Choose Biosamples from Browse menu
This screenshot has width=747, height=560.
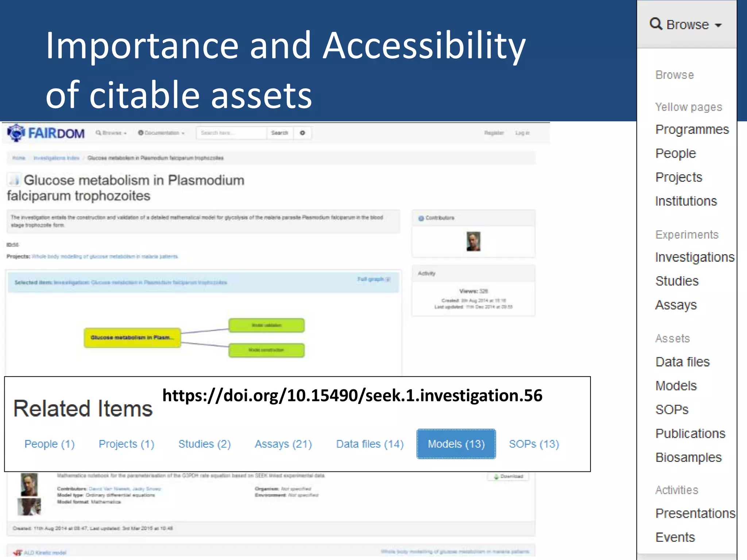[x=689, y=458]
